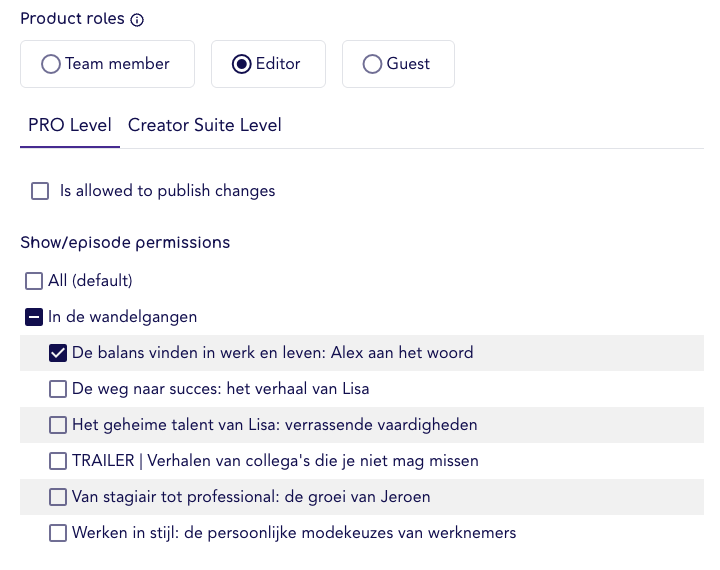
Task: Click the De weg naar succes label text
Action: pos(220,389)
